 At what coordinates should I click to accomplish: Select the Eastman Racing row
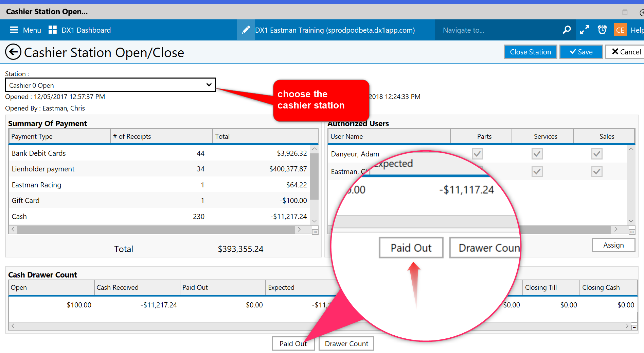159,185
